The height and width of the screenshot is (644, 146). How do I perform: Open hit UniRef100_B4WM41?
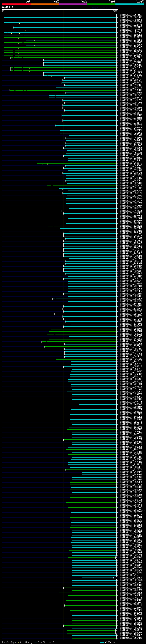point(131,251)
